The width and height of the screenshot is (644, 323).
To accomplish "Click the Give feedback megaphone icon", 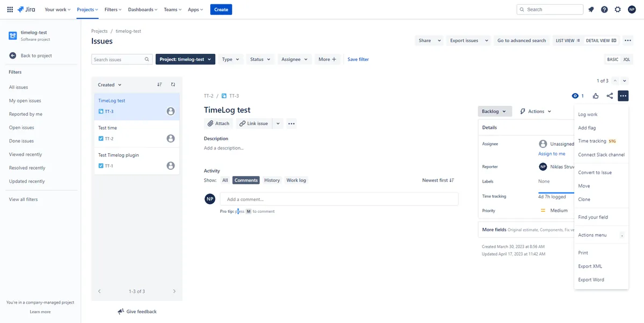I will point(121,312).
